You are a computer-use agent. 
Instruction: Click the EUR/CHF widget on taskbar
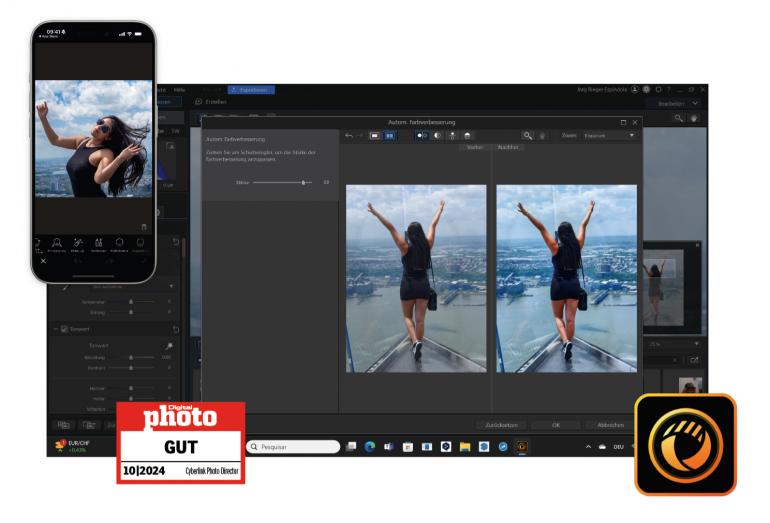pos(73,446)
